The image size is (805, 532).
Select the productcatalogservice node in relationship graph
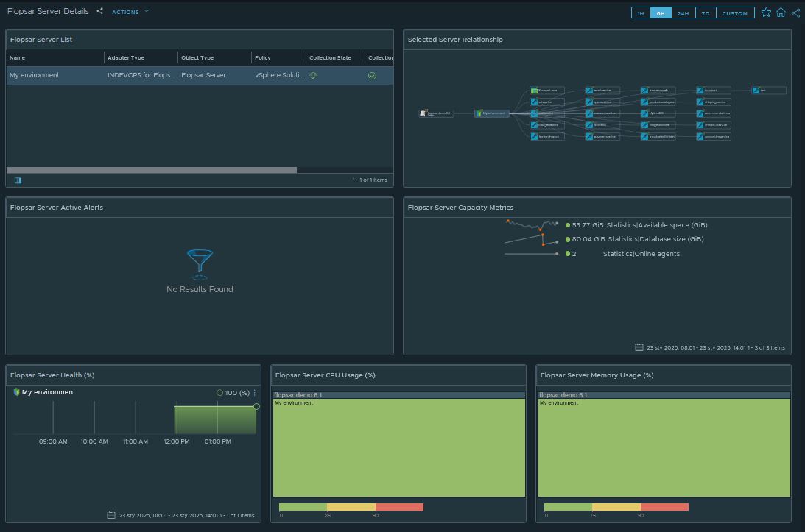[658, 102]
